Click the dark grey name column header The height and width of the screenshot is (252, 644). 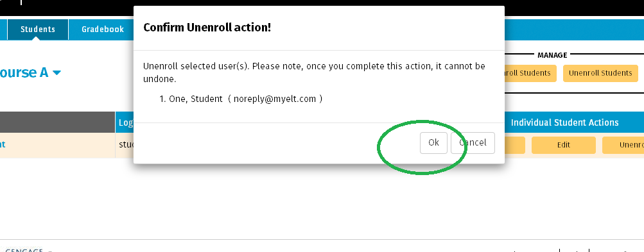point(58,122)
